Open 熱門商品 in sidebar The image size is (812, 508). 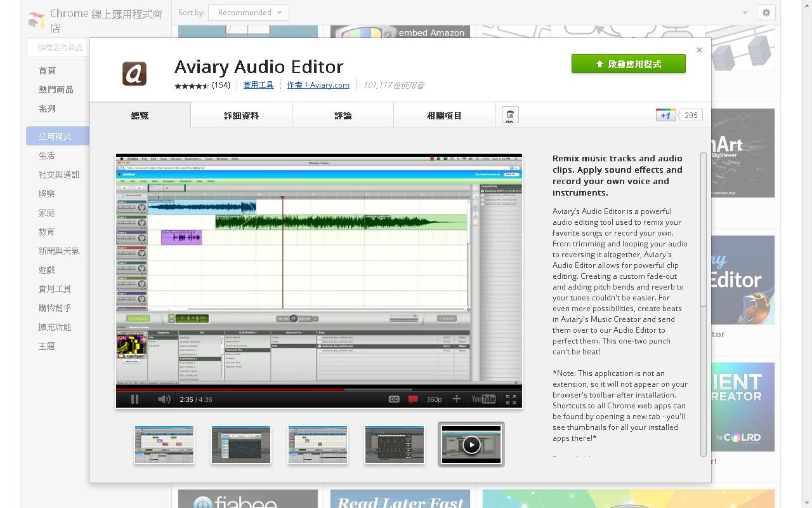56,90
